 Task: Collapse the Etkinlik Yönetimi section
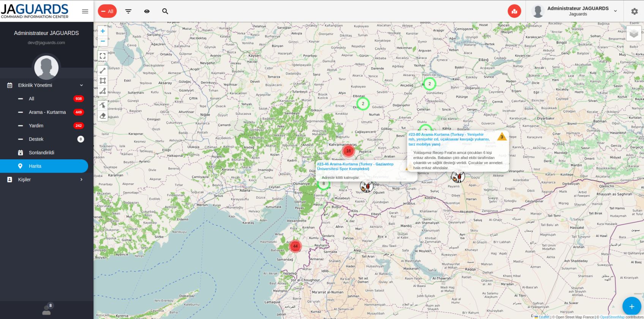tap(47, 85)
